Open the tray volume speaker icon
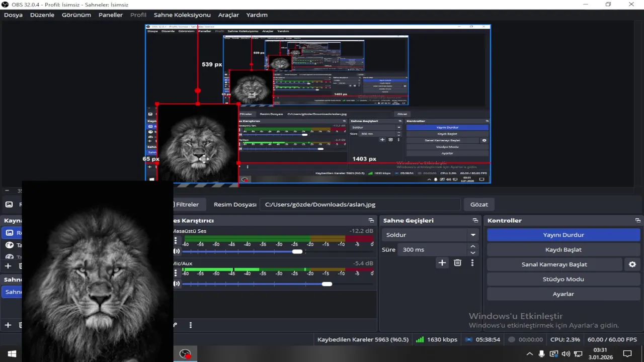This screenshot has height=362, width=644. tap(566, 354)
